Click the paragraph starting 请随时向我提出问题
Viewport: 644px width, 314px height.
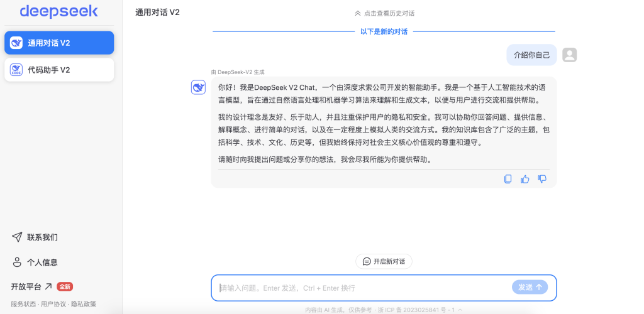point(326,160)
